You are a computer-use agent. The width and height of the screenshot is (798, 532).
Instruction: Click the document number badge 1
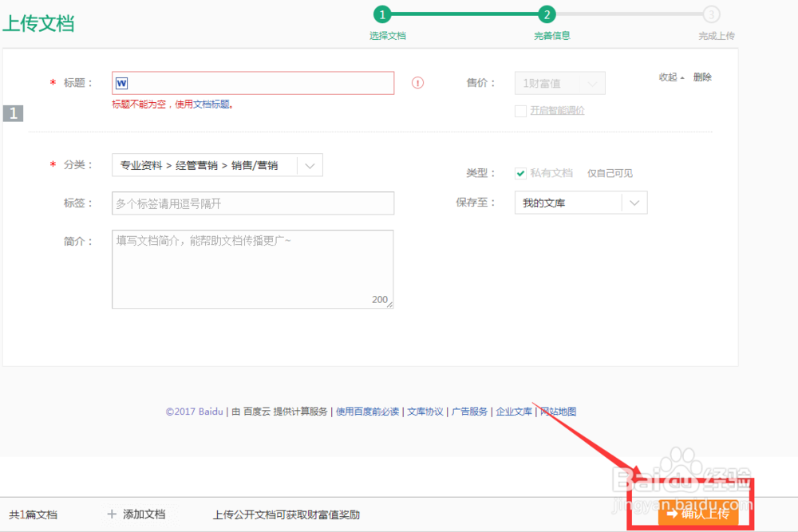(13, 113)
